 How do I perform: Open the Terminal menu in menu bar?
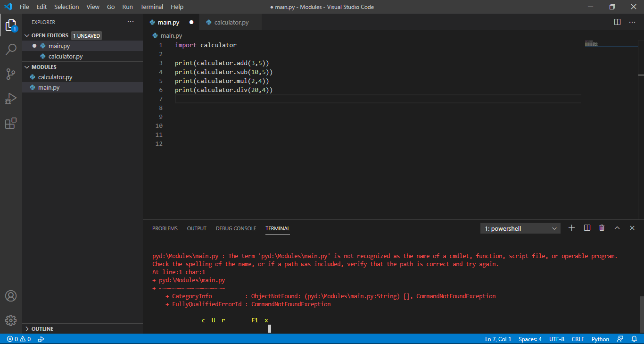[151, 7]
